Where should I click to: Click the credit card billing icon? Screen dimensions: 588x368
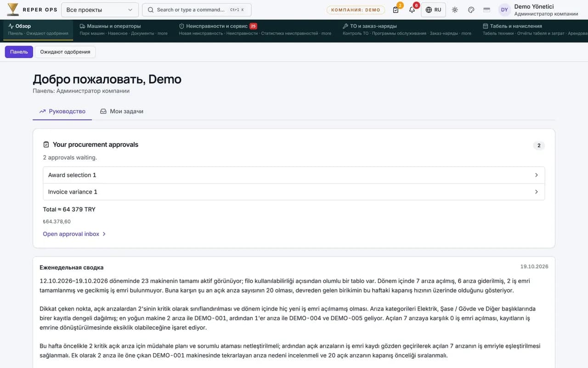coord(487,10)
